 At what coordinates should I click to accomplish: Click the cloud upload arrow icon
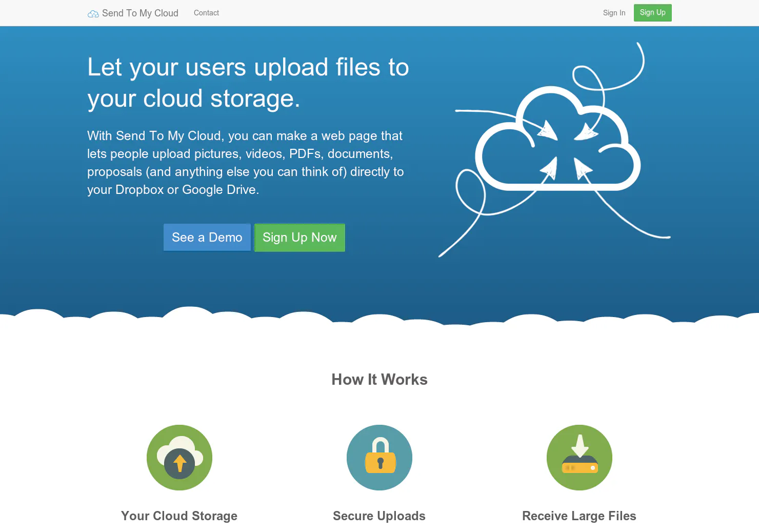[x=179, y=458]
